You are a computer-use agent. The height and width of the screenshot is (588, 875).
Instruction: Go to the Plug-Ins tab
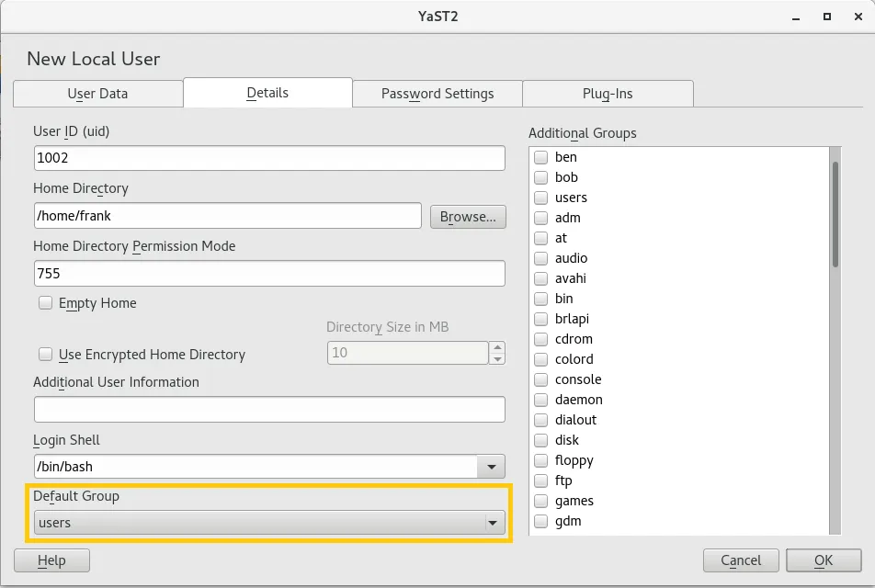pyautogui.click(x=608, y=94)
